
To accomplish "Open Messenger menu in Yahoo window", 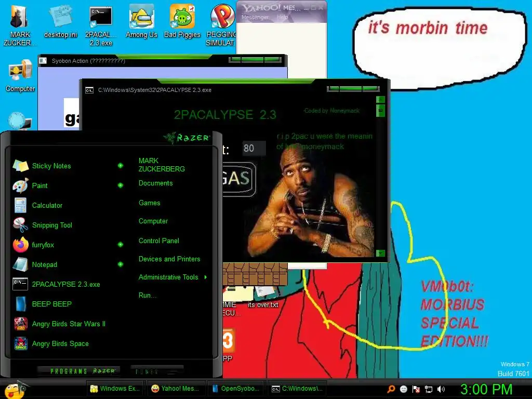I will click(x=255, y=17).
